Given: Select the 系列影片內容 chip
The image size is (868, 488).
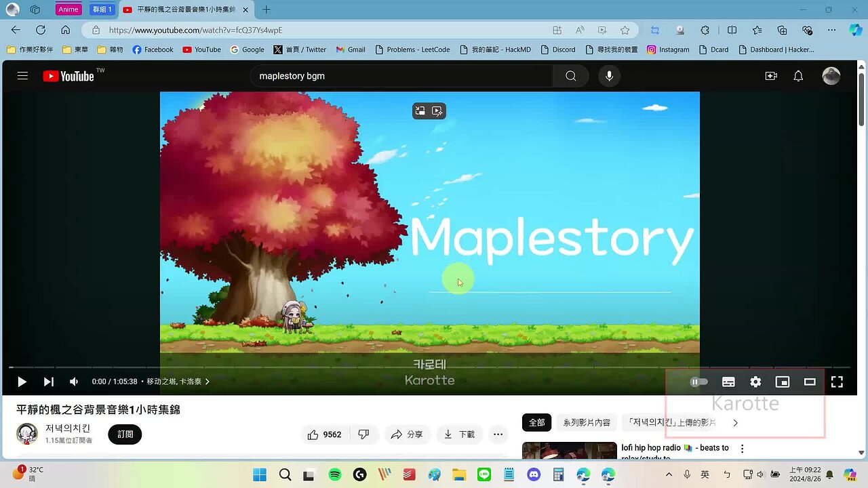Looking at the screenshot, I should pyautogui.click(x=587, y=422).
